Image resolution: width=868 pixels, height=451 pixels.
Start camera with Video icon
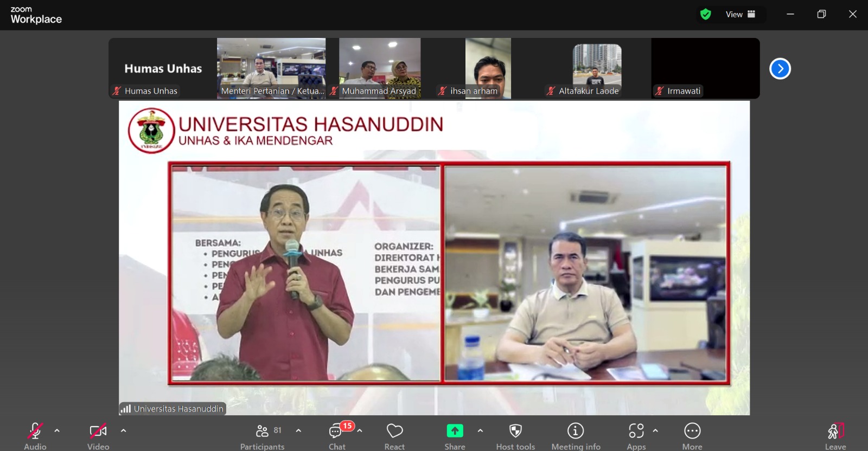98,431
